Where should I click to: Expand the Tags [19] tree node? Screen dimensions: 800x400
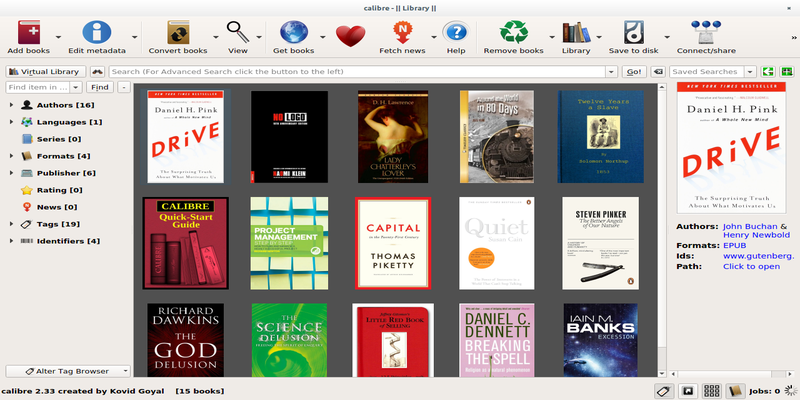pyautogui.click(x=11, y=224)
